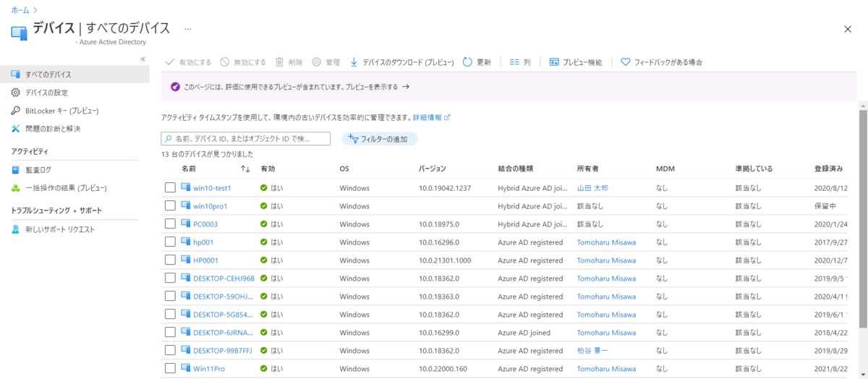Click the preview banner arrow

coord(406,87)
